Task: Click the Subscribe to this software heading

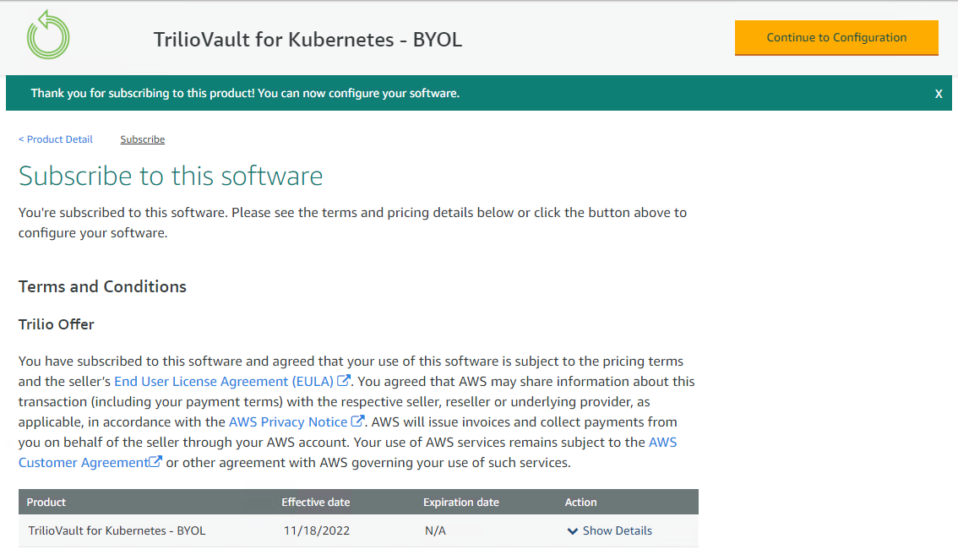Action: tap(171, 176)
